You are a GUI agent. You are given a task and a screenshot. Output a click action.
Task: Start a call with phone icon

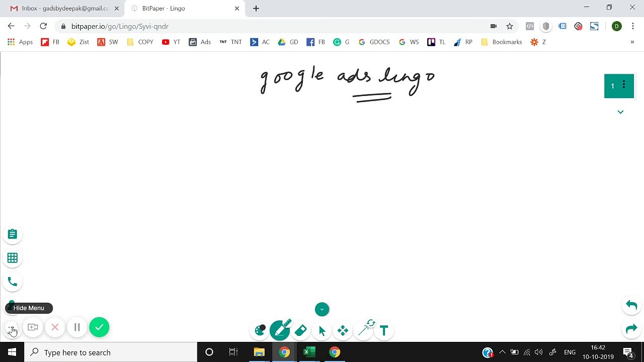pyautogui.click(x=13, y=282)
